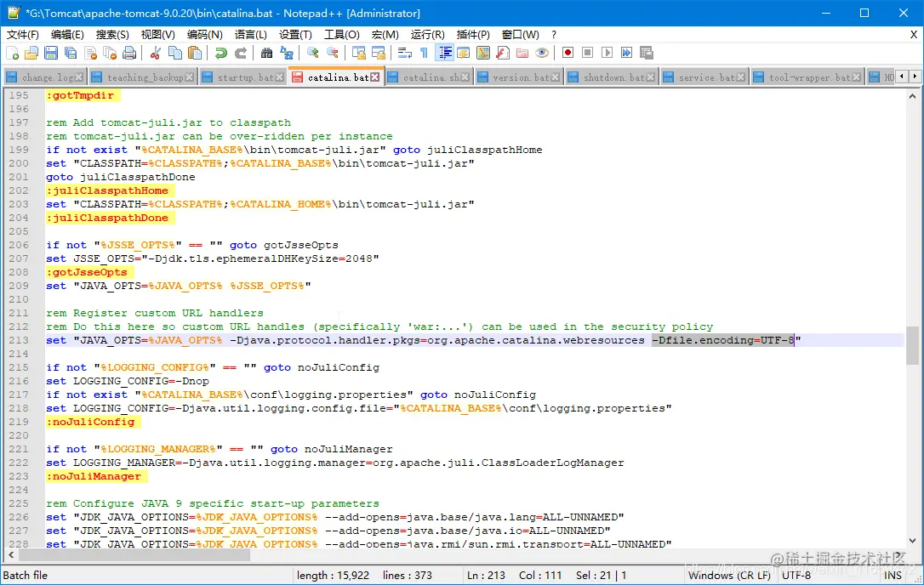
Task: Paste from clipboard using toolbar icon
Action: (195, 53)
